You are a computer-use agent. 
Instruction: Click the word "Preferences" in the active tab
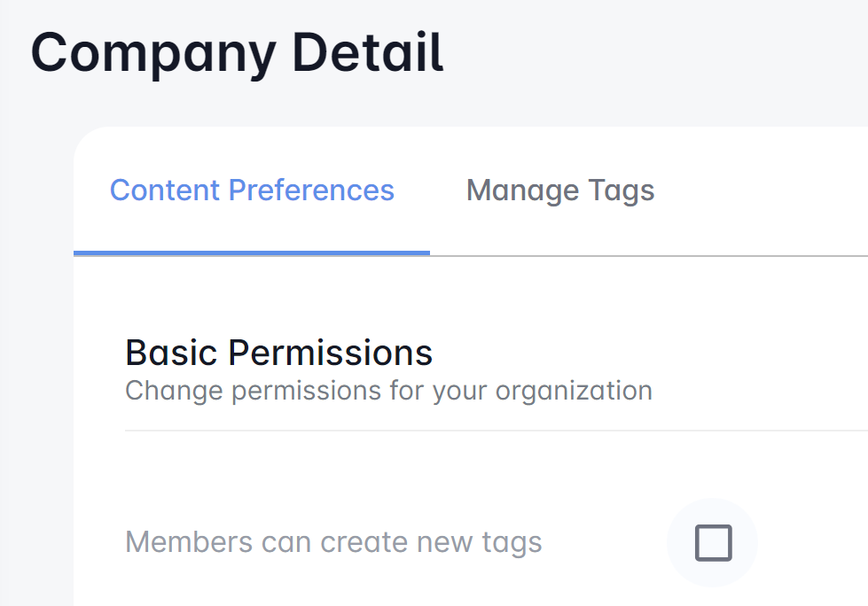point(311,190)
